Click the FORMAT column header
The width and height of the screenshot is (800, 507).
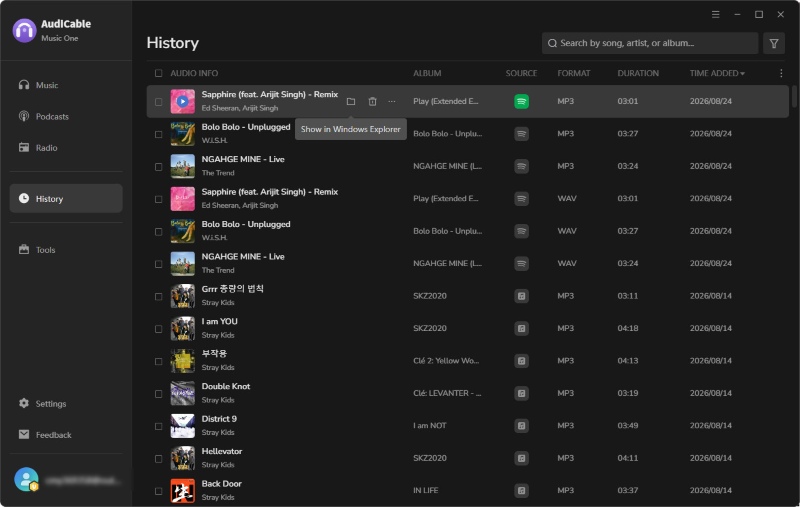coord(573,73)
